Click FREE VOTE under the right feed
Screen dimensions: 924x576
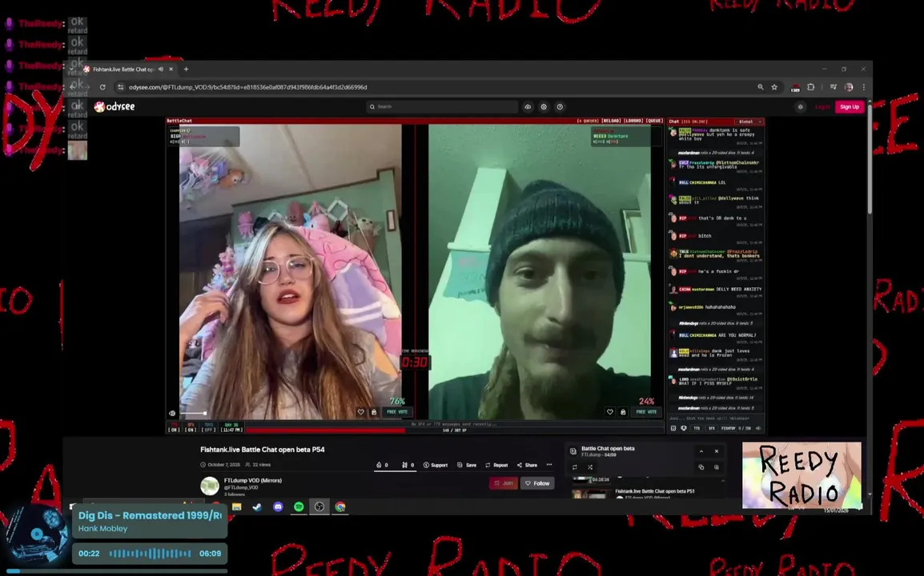coord(646,412)
